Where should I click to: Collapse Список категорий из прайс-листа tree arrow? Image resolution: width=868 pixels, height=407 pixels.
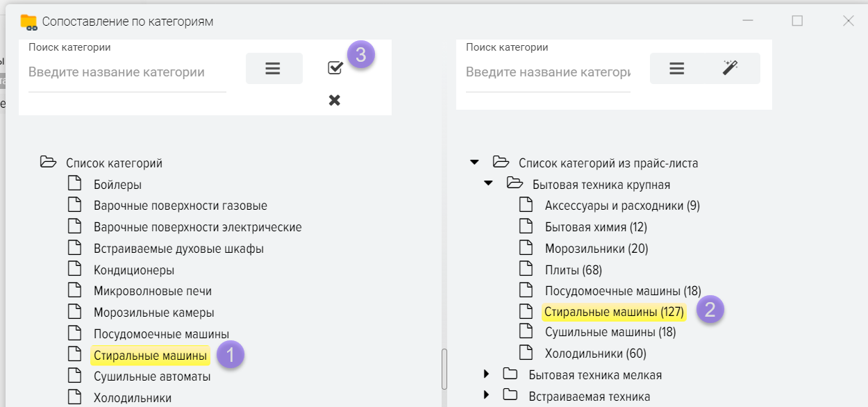475,163
